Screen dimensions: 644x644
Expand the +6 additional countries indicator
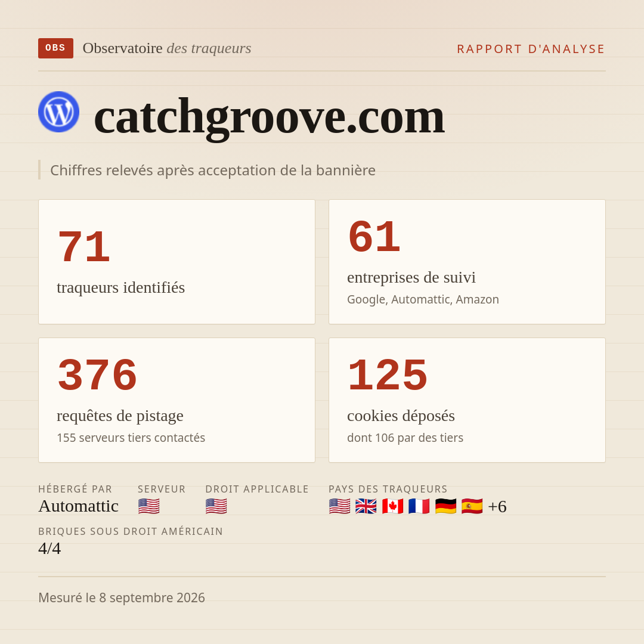coord(497,506)
